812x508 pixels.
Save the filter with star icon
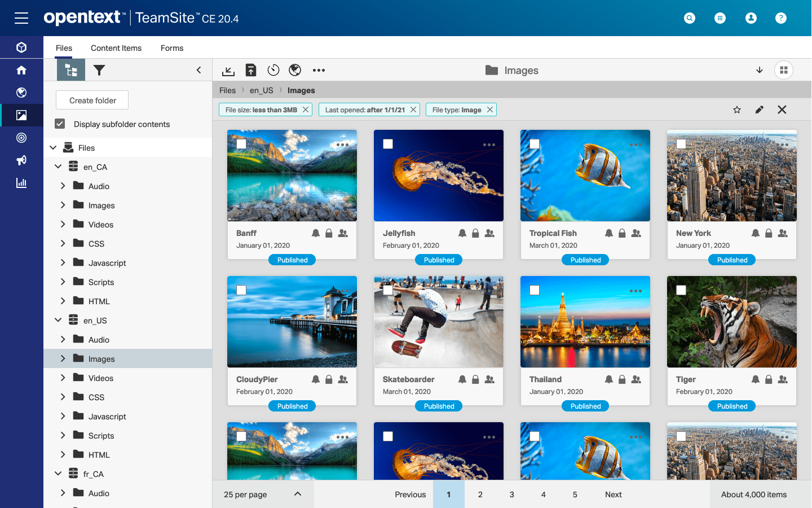(737, 110)
